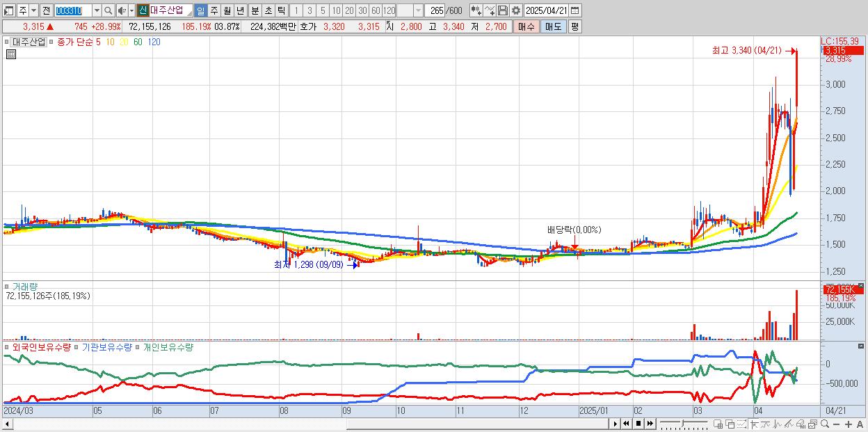Viewport: 868px width, 432px height.
Task: Click the stock code input field 003310
Action: (x=72, y=10)
